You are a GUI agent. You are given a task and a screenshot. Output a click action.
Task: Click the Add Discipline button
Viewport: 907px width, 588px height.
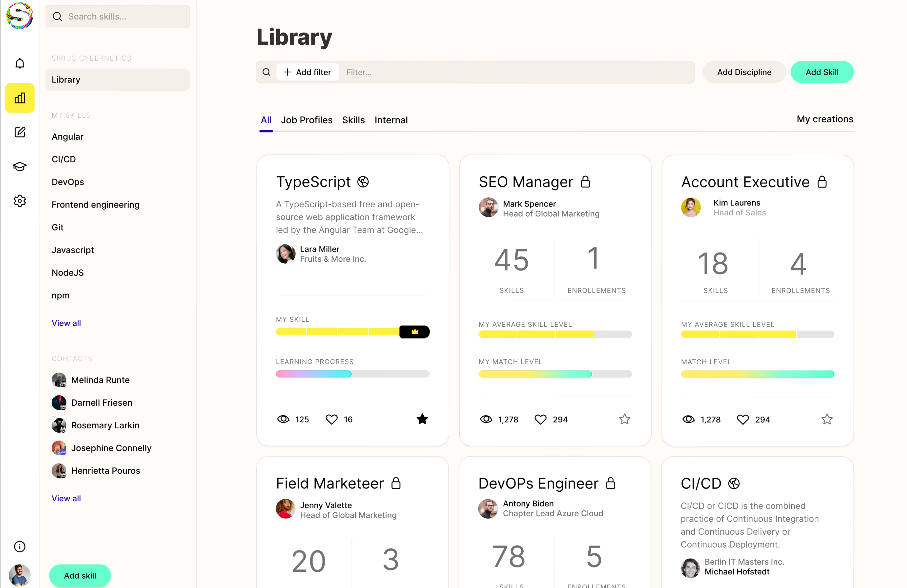[744, 72]
